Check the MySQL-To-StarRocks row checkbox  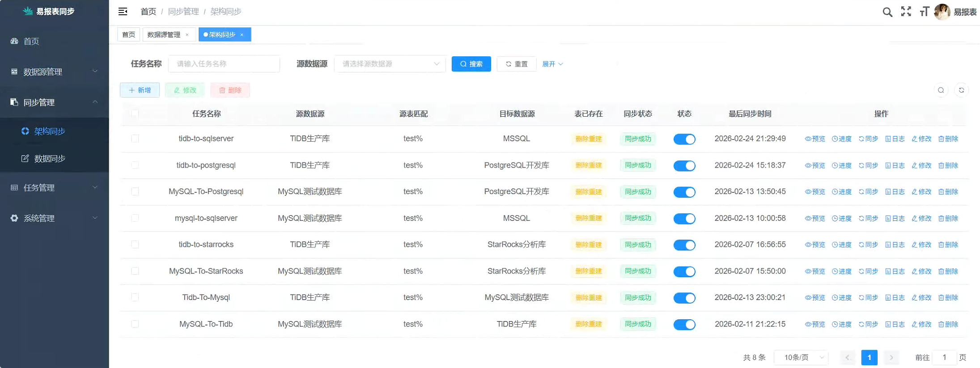click(x=135, y=271)
